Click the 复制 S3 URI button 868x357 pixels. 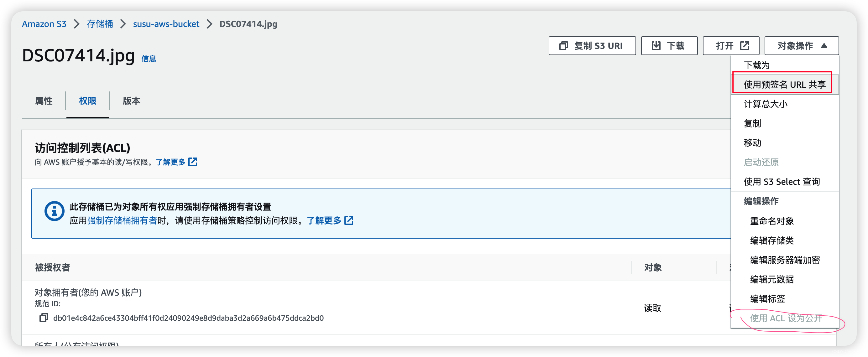point(592,46)
